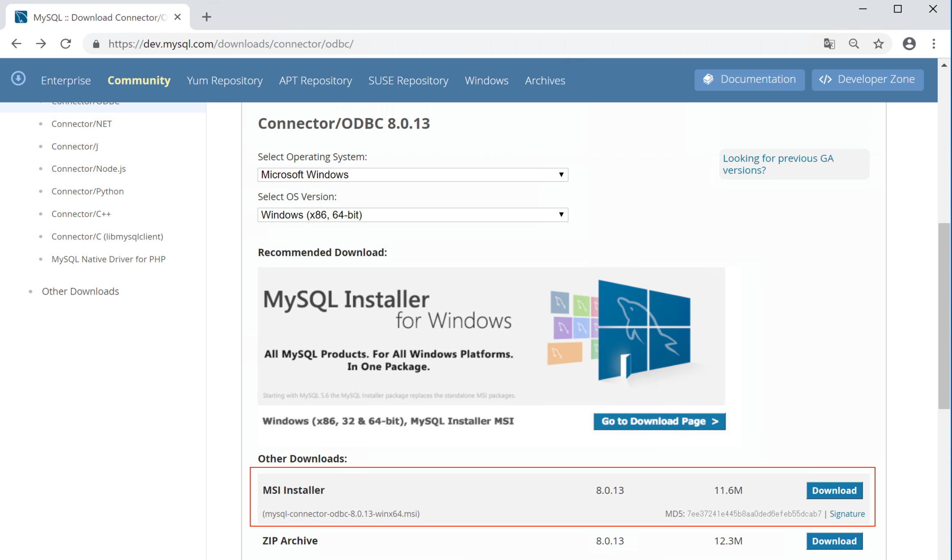Open the Archives menu item
This screenshot has width=952, height=560.
pyautogui.click(x=545, y=80)
